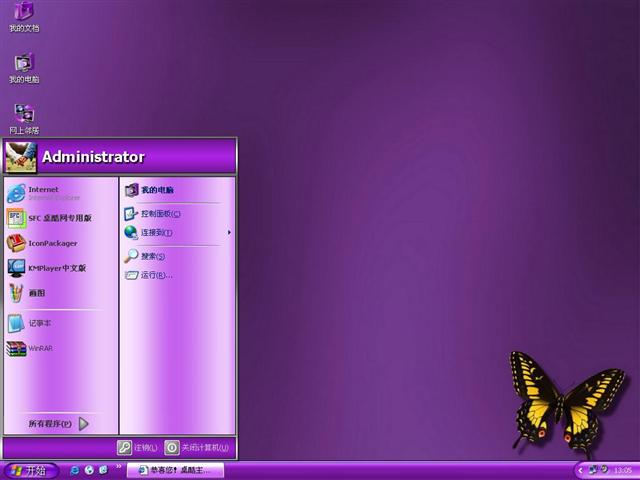This screenshot has height=480, width=640.
Task: Launch Internet Explorer from Start menu
Action: click(x=60, y=193)
